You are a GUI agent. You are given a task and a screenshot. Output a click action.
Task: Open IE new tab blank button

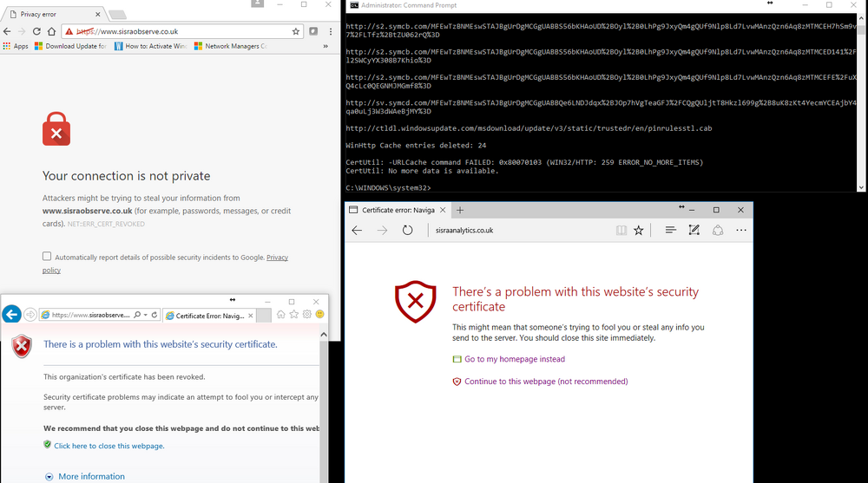tap(264, 316)
